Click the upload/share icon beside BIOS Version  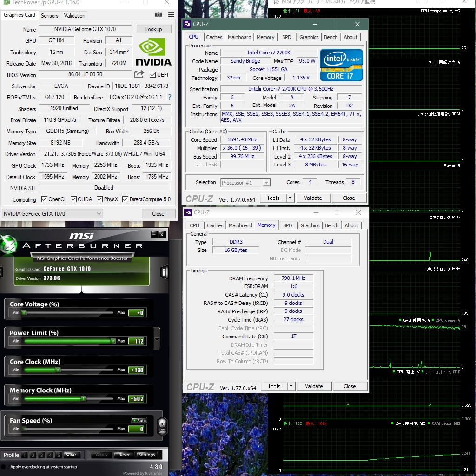[138, 74]
